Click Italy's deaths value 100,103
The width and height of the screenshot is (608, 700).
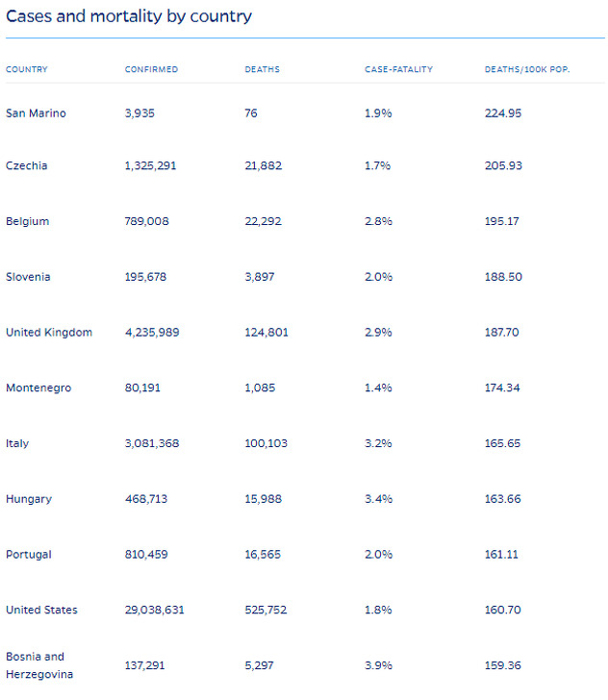266,444
